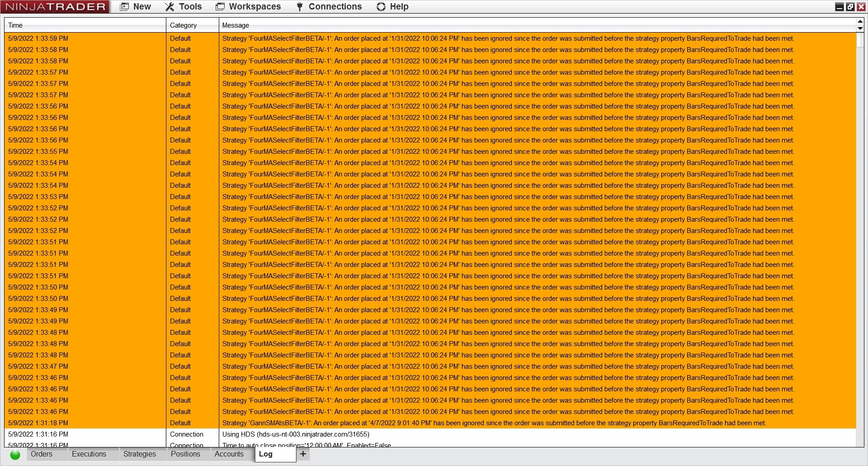Open the Help menu
The width and height of the screenshot is (868, 466).
coord(392,7)
